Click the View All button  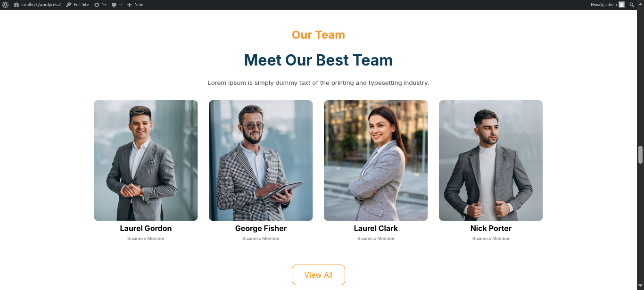318,275
